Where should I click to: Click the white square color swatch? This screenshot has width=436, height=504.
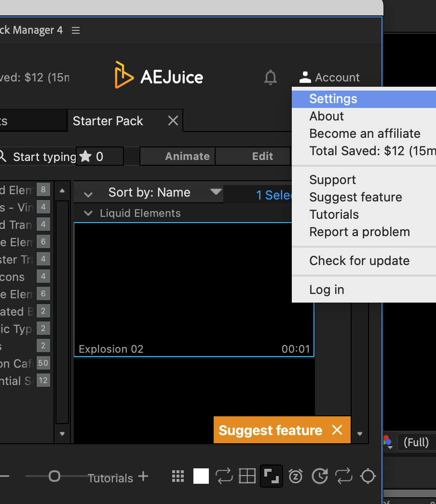point(201,476)
